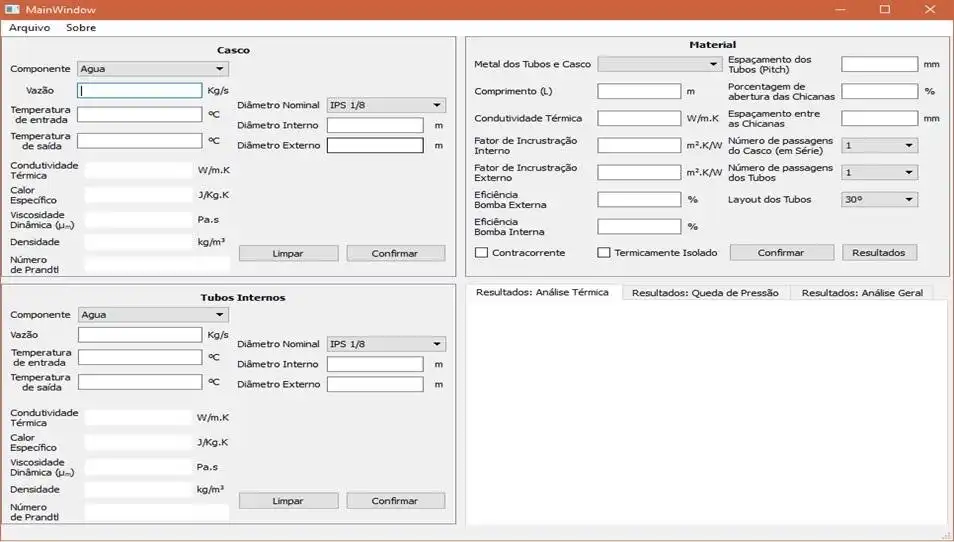Click Limpar in the Casco panel
This screenshot has height=542, width=954.
tap(288, 254)
